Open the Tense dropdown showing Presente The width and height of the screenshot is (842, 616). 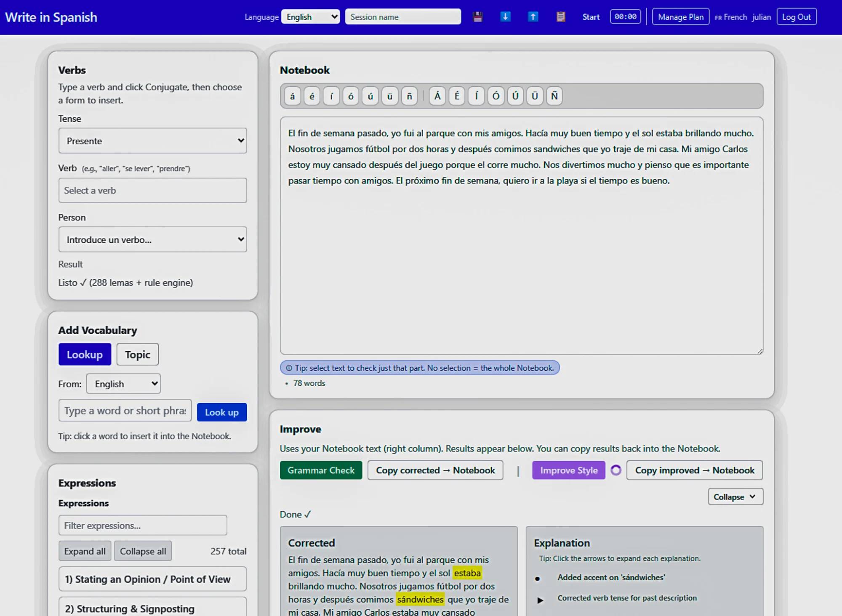pos(152,141)
